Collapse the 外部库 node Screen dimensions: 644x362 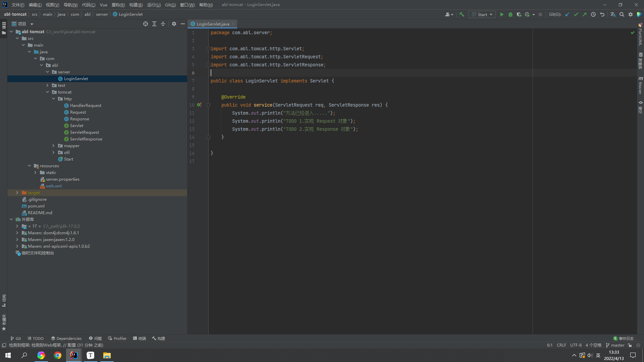[x=11, y=219]
